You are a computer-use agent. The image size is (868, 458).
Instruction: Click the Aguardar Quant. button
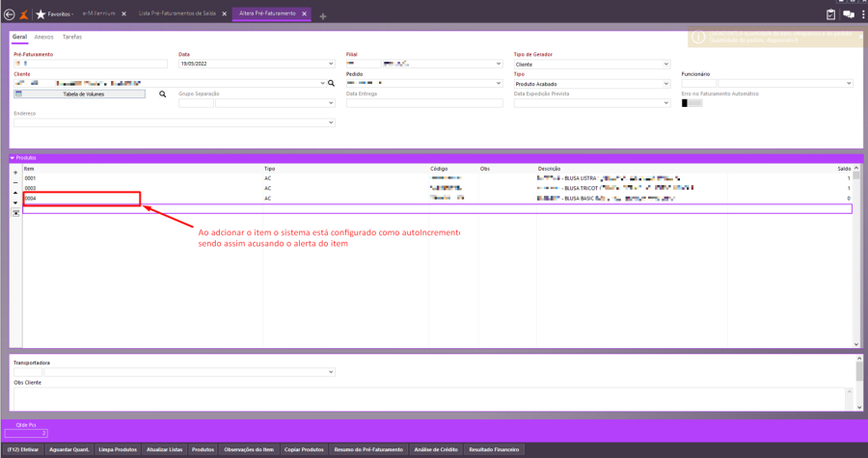tap(69, 449)
